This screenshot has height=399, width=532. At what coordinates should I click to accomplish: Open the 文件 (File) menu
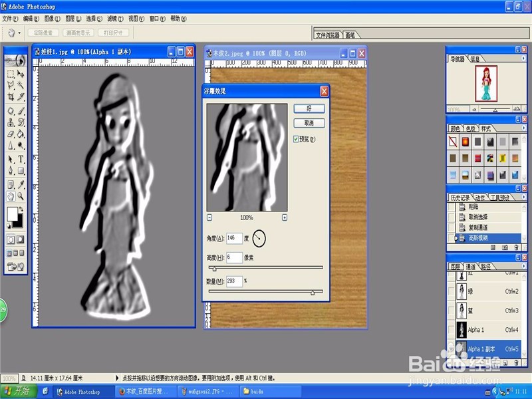[10, 19]
